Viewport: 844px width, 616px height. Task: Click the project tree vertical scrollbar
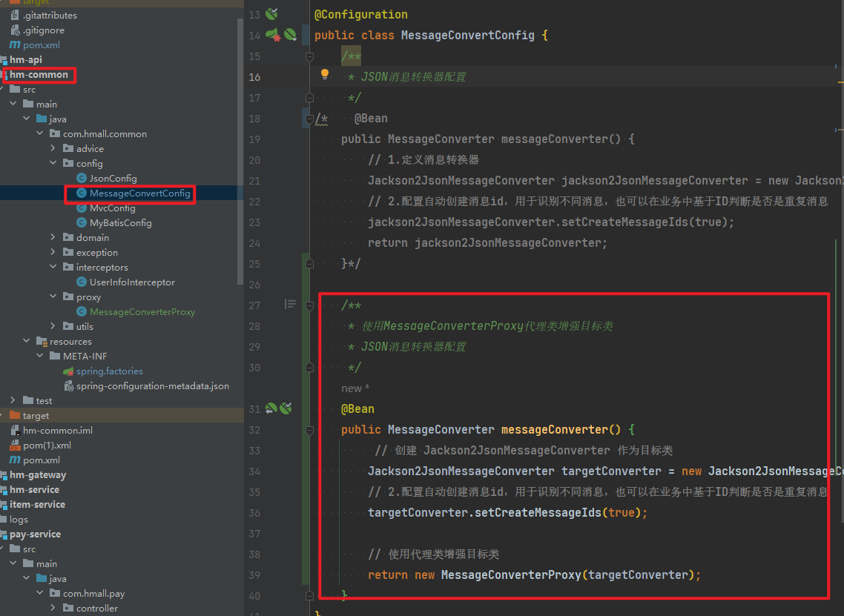pos(240,148)
